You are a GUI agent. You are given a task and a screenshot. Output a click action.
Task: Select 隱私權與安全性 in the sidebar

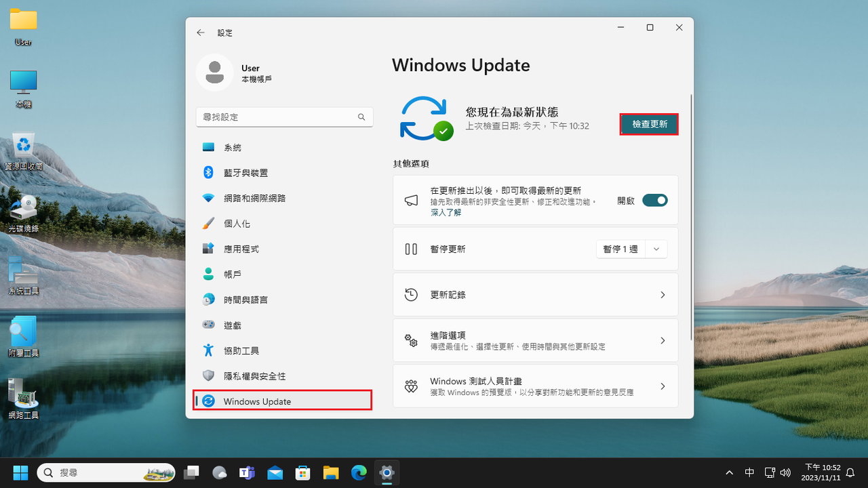pos(284,375)
